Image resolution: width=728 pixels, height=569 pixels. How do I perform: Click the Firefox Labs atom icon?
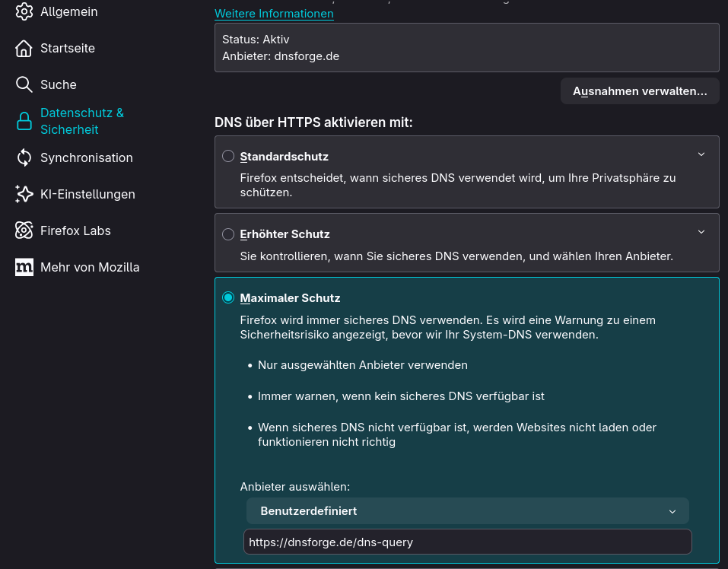(x=24, y=230)
